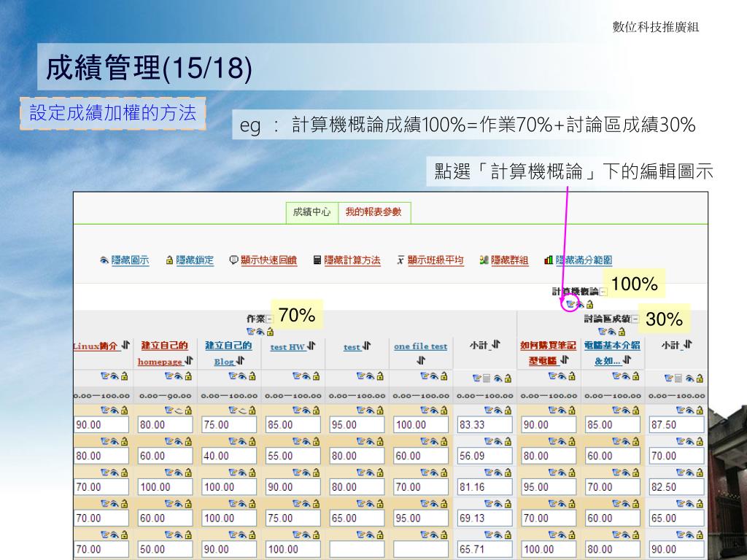Screen dimensions: 747x560
Task: Sort by test HW column using sort arrows
Action: tap(311, 346)
